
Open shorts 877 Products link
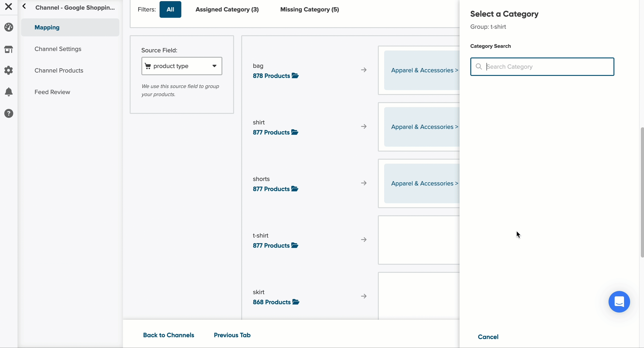271,189
